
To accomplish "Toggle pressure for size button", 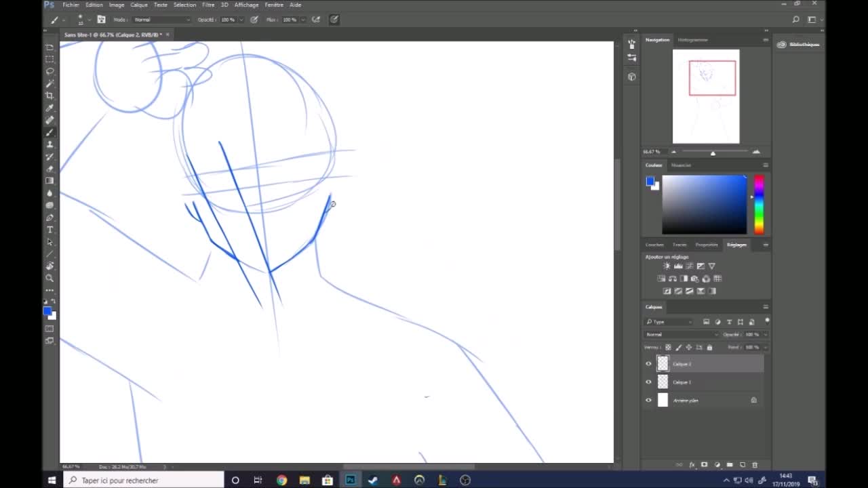I will [334, 20].
